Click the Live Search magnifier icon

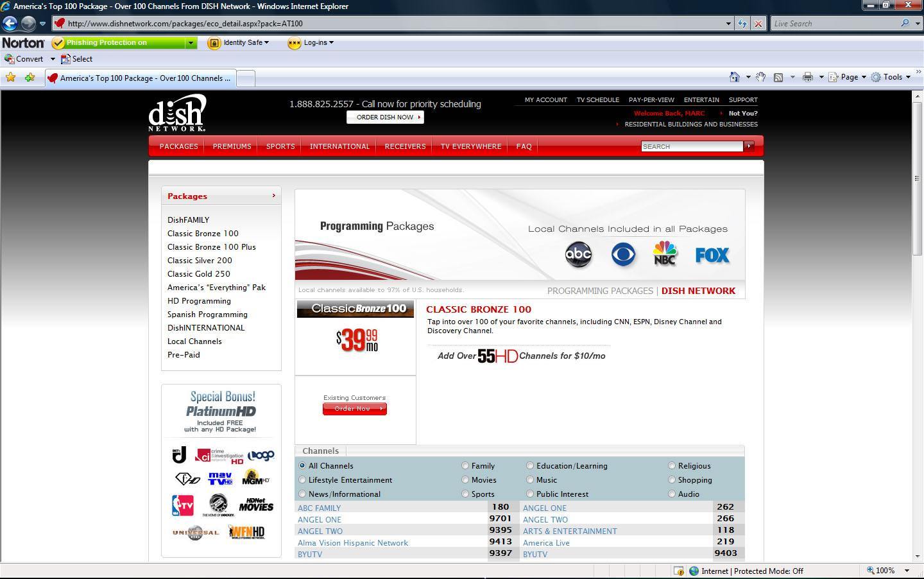coord(905,23)
